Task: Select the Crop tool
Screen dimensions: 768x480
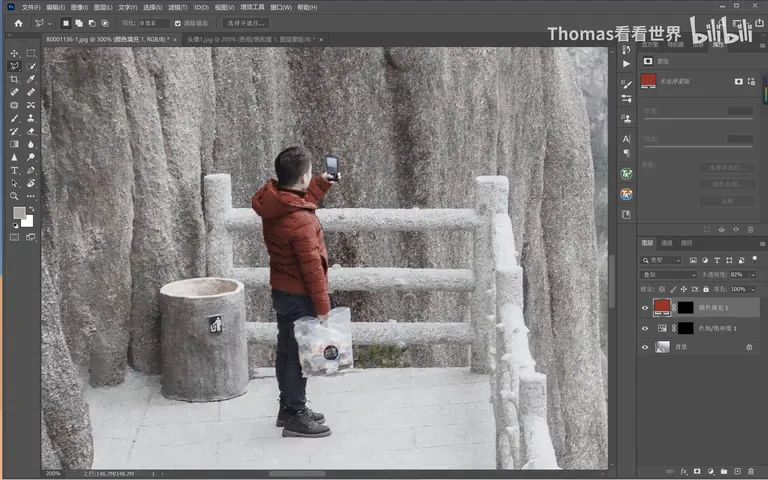Action: 14,79
